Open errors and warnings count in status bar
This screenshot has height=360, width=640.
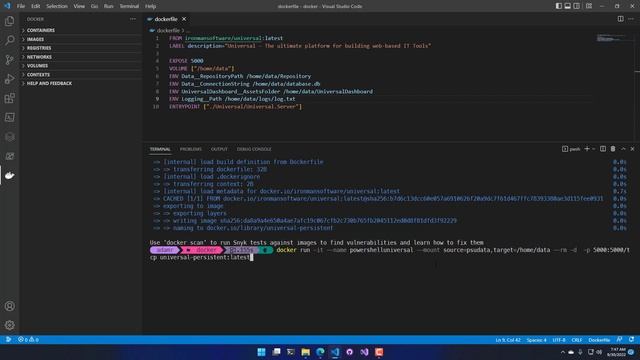pos(28,340)
